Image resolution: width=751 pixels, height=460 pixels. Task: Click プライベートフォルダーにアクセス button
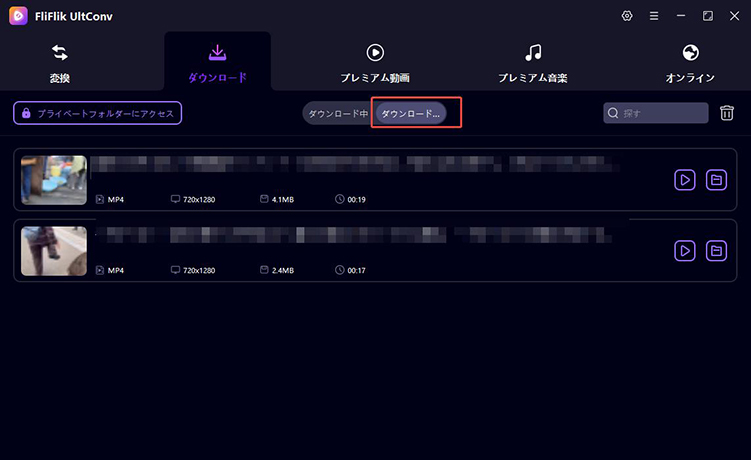coord(97,113)
